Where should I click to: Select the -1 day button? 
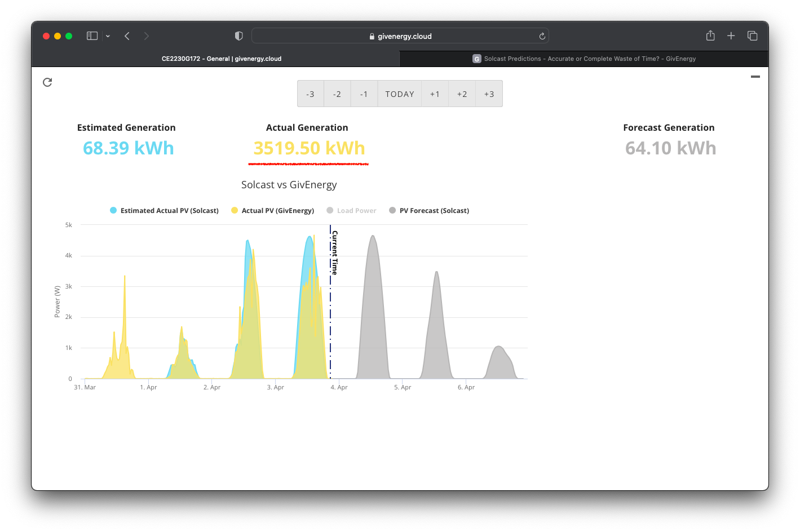[364, 94]
